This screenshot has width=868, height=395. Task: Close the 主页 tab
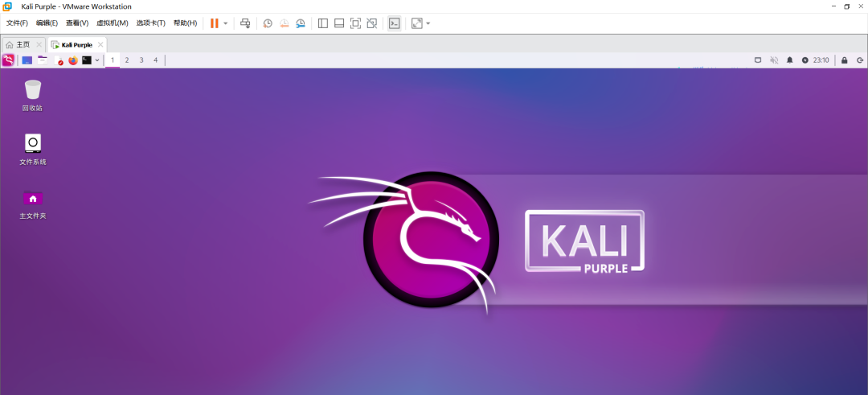(x=39, y=45)
